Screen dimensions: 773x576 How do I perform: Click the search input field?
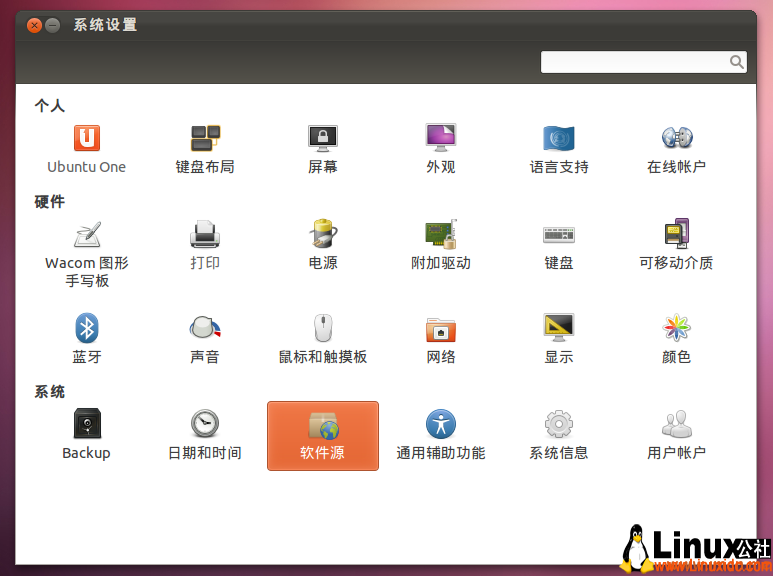[643, 62]
